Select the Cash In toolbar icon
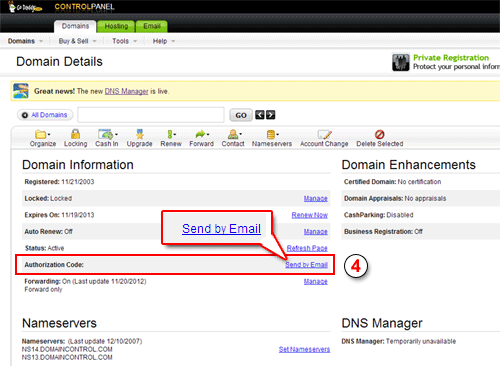 coord(105,134)
